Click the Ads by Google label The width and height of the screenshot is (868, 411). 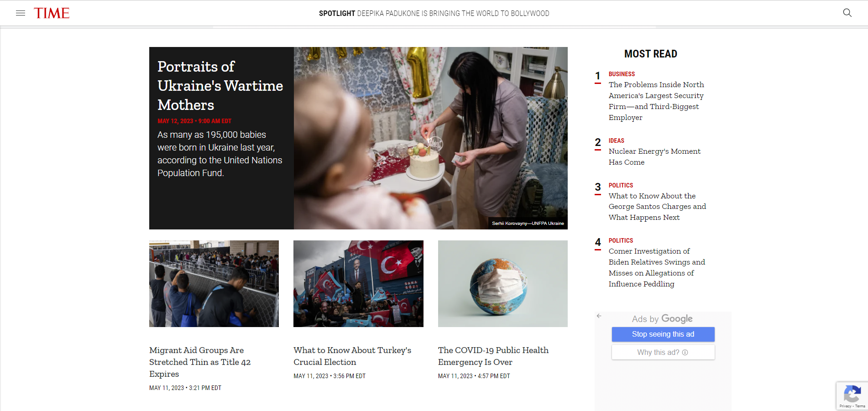point(662,319)
